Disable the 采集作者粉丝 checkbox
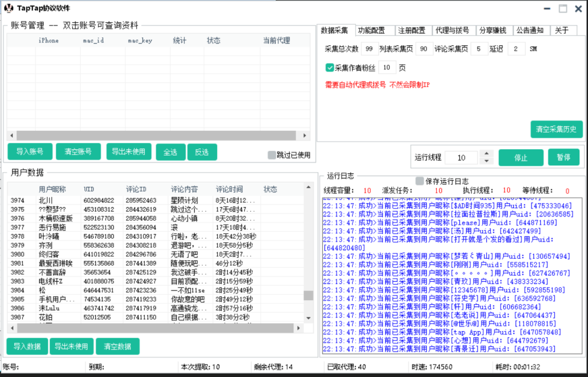The width and height of the screenshot is (588, 377). click(330, 67)
